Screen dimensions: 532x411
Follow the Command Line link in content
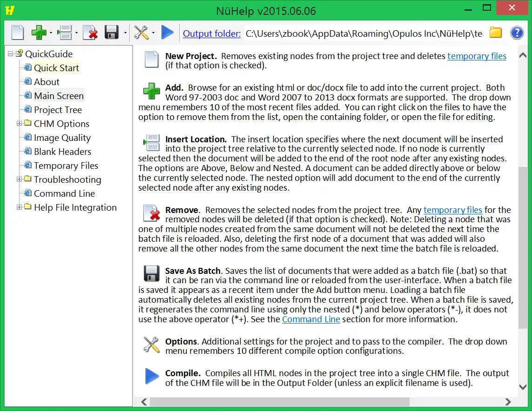[311, 319]
